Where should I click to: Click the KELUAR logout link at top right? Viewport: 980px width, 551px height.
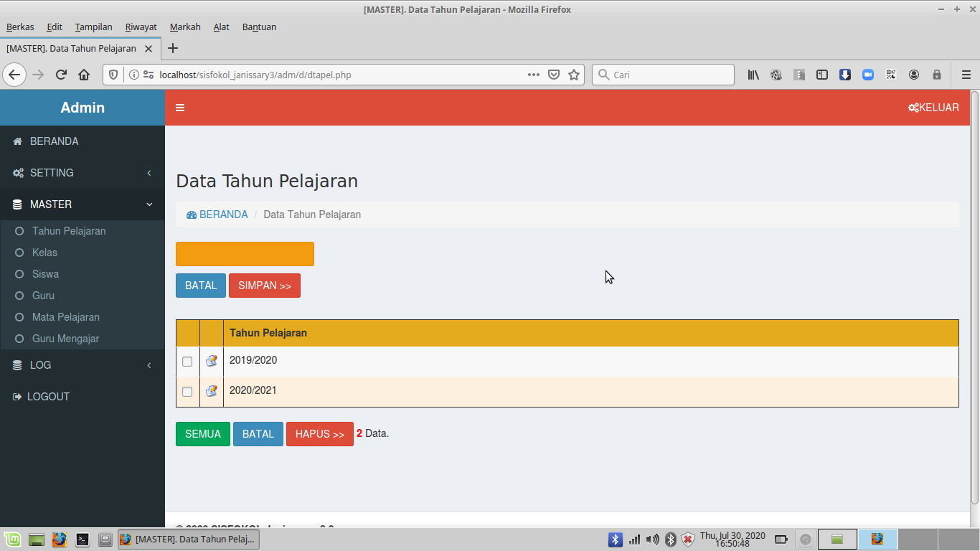click(933, 108)
